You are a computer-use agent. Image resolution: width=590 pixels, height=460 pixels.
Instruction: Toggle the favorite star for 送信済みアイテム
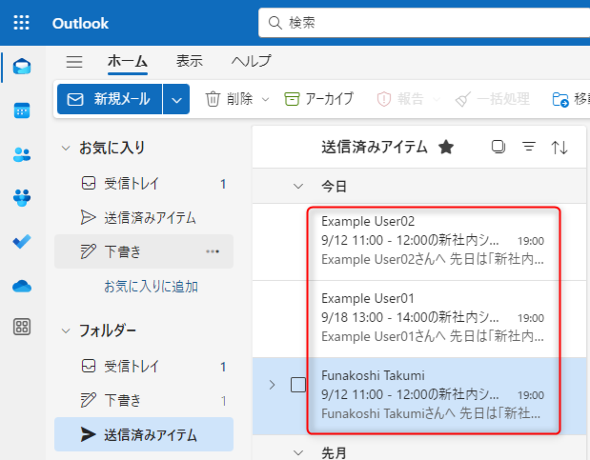tap(446, 147)
